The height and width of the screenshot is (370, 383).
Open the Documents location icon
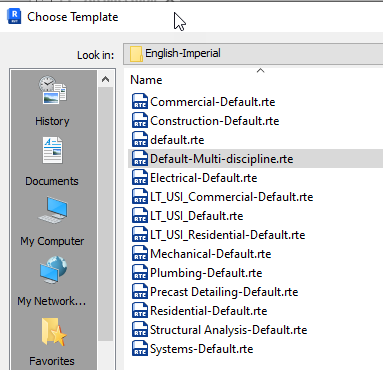[52, 150]
